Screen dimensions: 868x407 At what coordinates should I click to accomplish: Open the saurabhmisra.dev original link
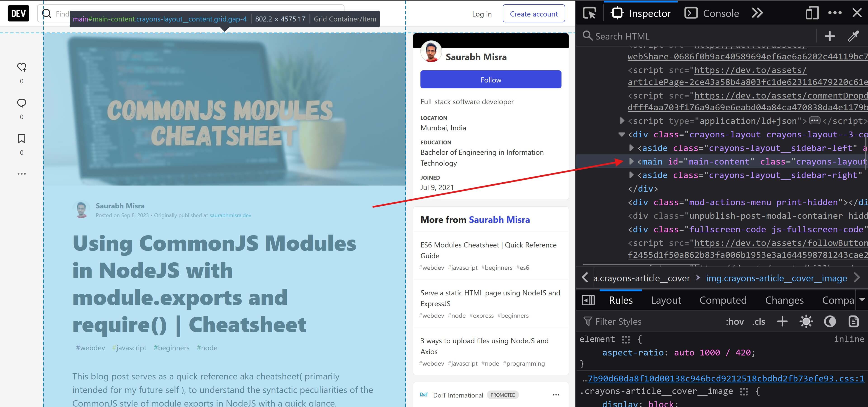(230, 215)
